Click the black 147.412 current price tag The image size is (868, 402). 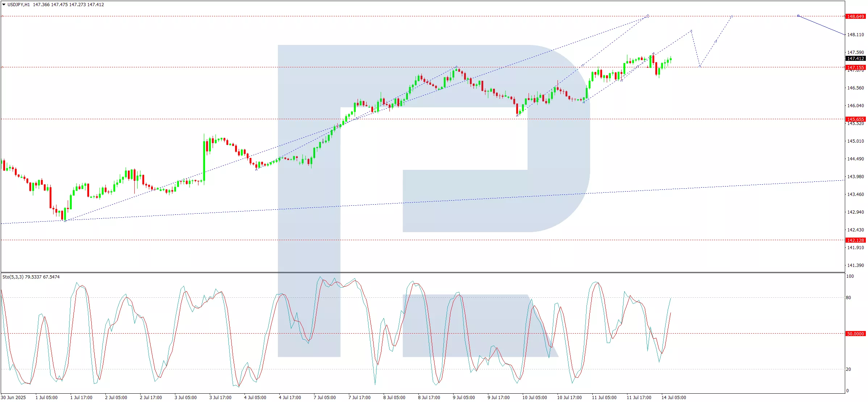pyautogui.click(x=855, y=59)
